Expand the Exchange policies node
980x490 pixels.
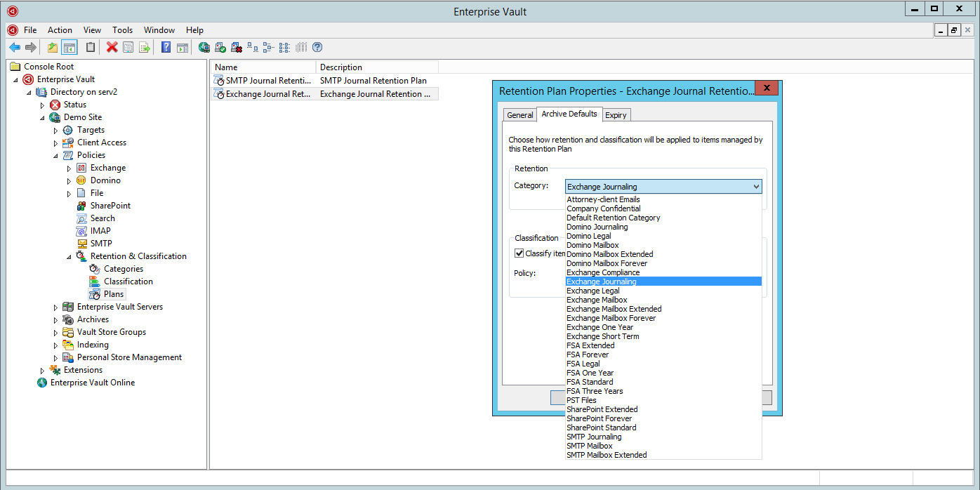coord(69,168)
